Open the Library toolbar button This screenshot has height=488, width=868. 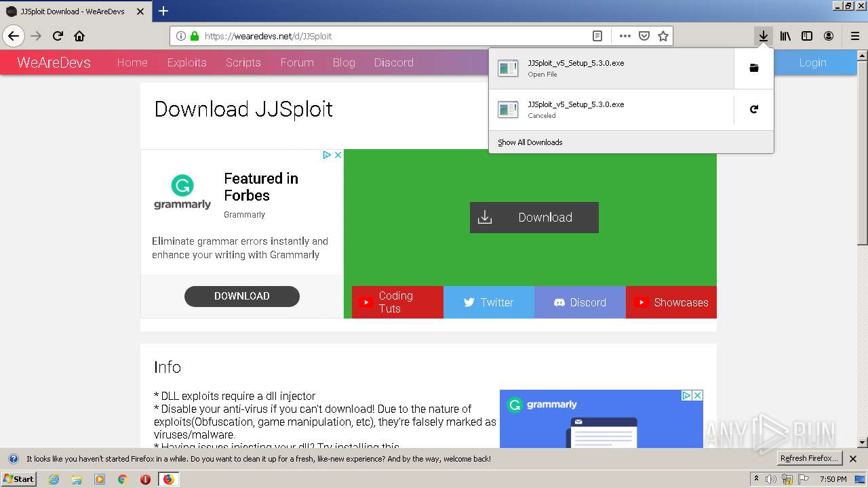[785, 36]
